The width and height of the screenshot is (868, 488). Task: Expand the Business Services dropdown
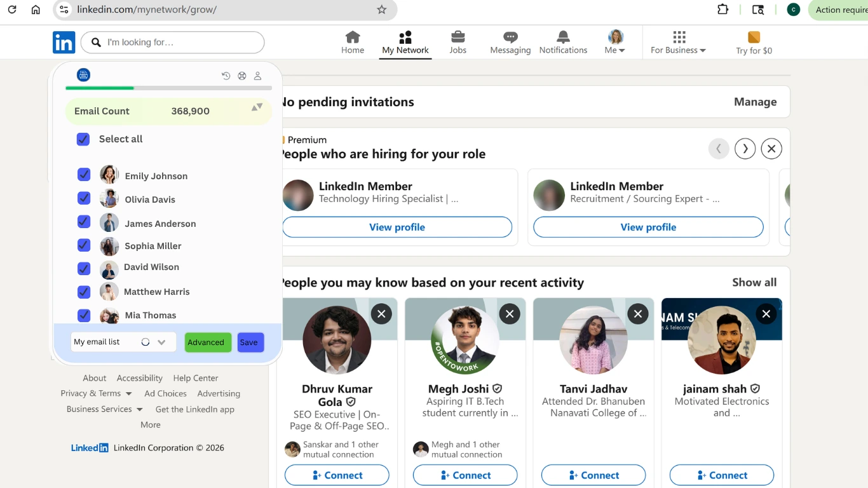click(103, 409)
